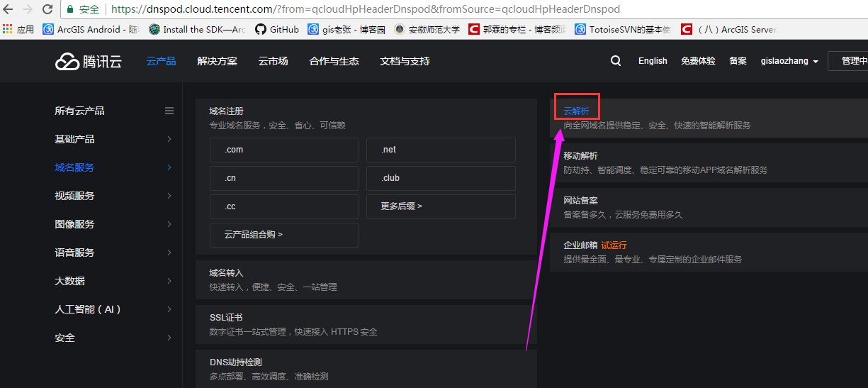Open the search magnifier icon
The height and width of the screenshot is (388, 868).
tap(616, 61)
